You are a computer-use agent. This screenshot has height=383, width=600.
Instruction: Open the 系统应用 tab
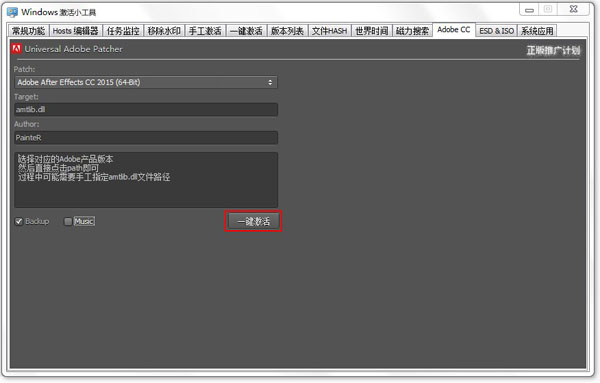click(537, 31)
